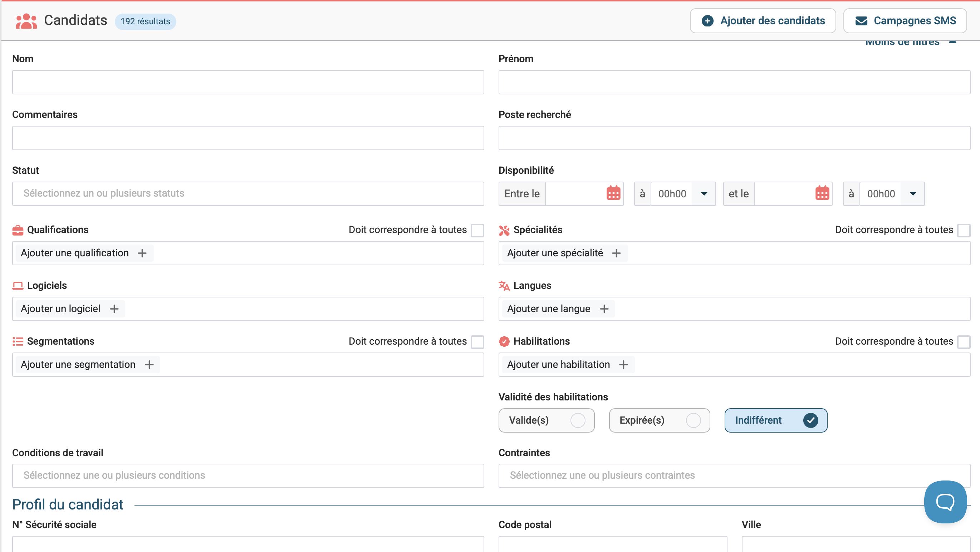Screen dimensions: 980x552
Task: Click plus icon to add a segmentation
Action: click(x=149, y=365)
